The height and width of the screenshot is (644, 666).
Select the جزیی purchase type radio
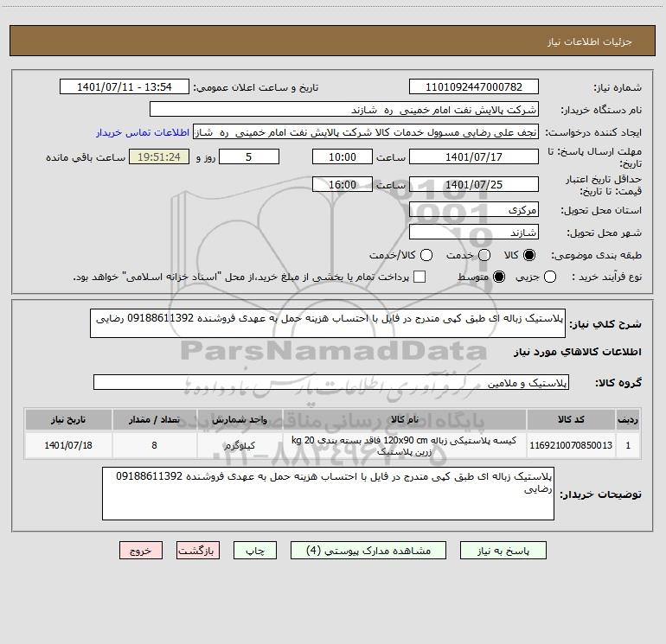coord(552,277)
